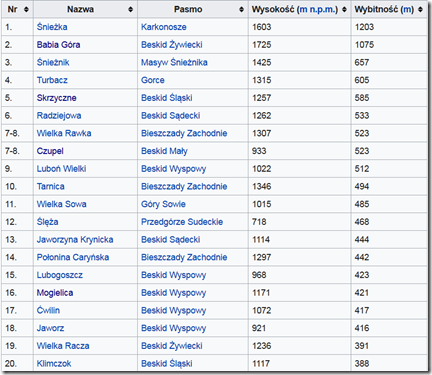The image size is (432, 375).
Task: Open the Wielka Rawka link
Action: [64, 133]
